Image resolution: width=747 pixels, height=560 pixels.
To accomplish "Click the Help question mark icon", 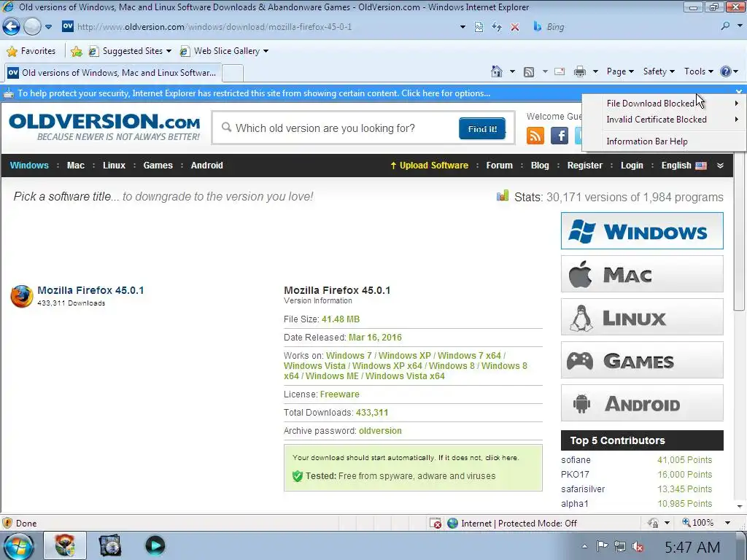I will (x=726, y=71).
